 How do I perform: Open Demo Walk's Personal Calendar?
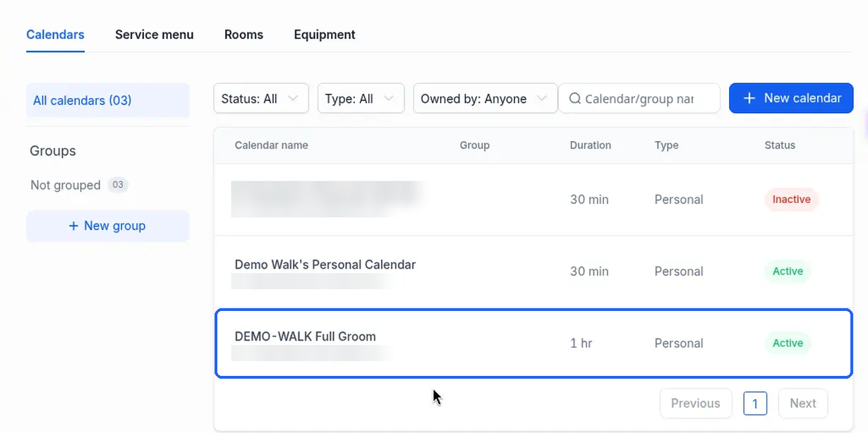[x=325, y=265]
